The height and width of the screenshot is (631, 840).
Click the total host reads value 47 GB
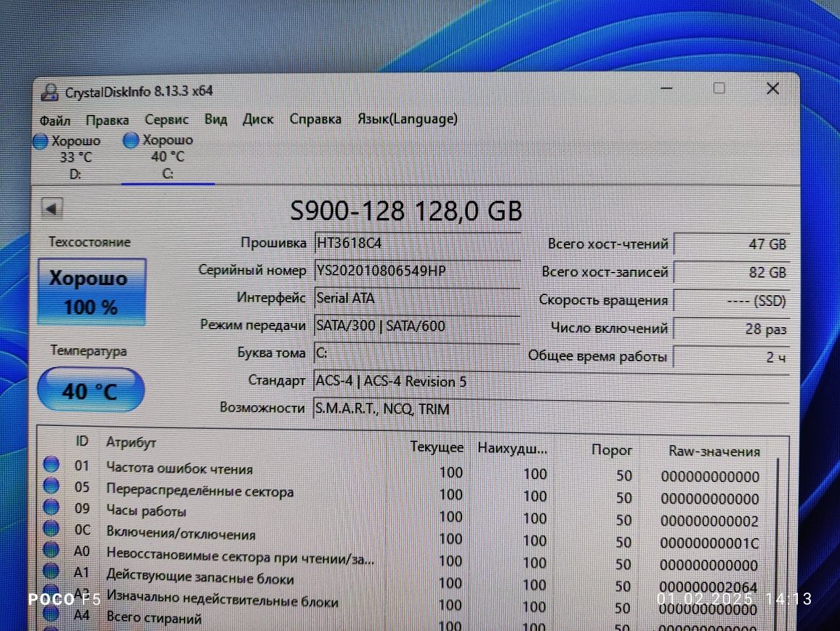[731, 244]
